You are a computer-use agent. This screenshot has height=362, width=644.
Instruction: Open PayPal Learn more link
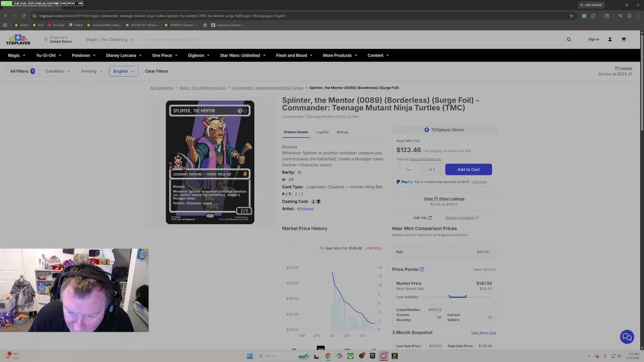(x=479, y=182)
